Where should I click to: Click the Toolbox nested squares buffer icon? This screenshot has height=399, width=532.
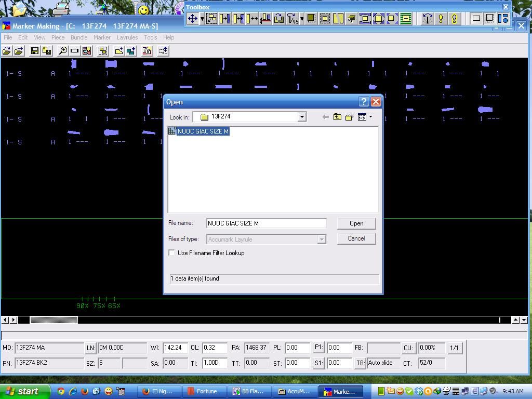click(325, 18)
